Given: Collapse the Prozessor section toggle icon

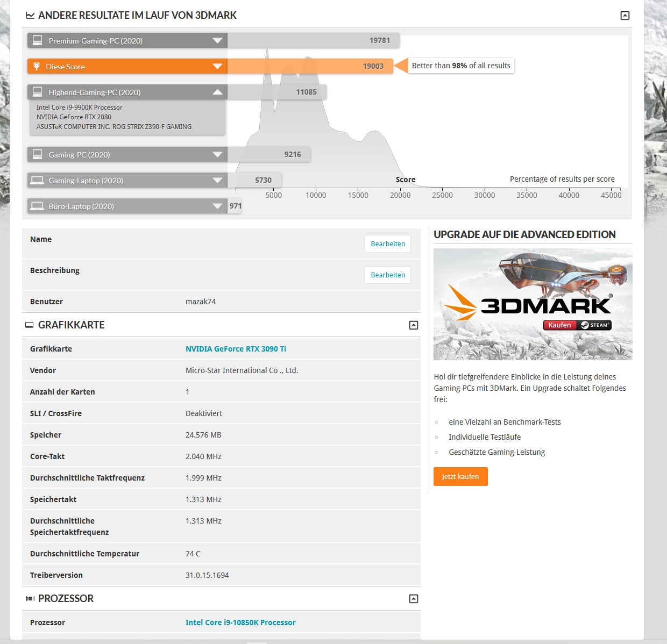Looking at the screenshot, I should point(413,599).
